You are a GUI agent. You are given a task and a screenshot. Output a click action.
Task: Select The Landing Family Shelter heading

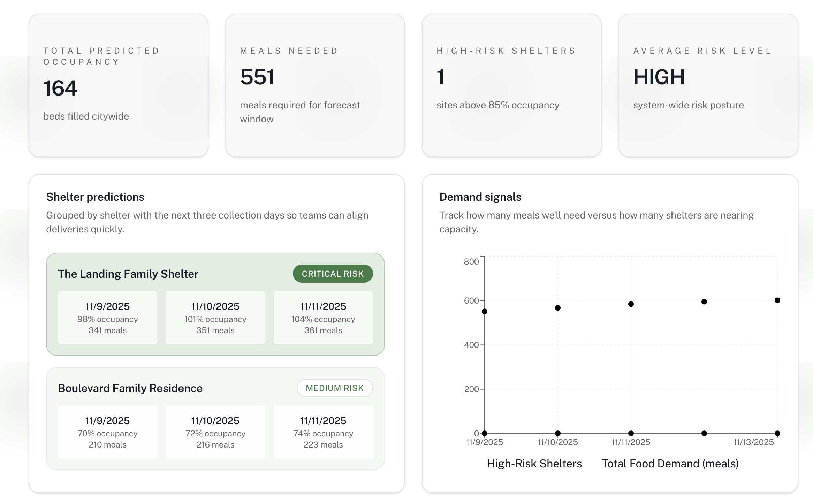(128, 274)
